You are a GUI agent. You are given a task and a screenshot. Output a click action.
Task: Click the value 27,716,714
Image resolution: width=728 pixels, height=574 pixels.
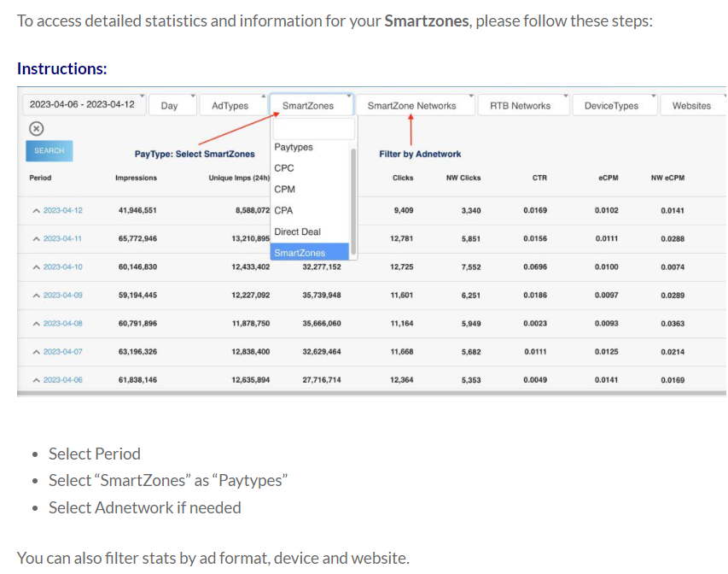(x=322, y=380)
